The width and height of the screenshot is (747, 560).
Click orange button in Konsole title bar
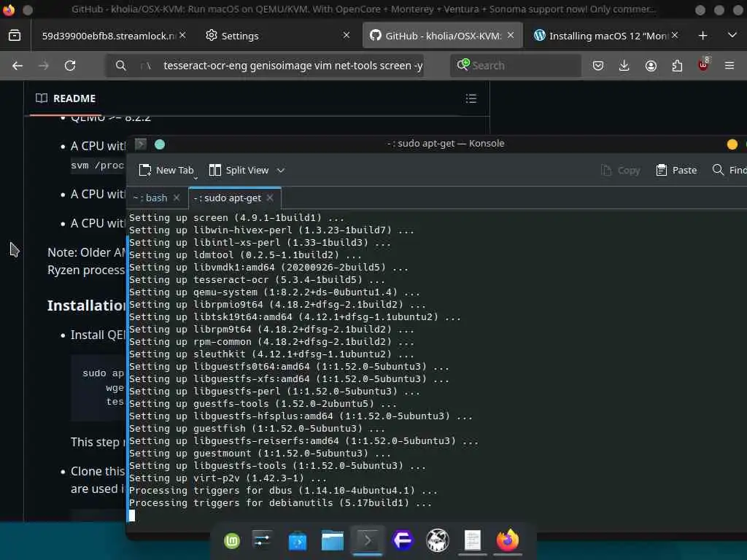tap(732, 144)
